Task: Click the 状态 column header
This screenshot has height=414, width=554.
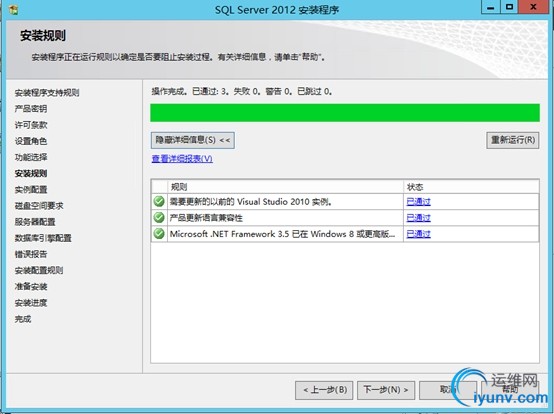Action: coord(471,187)
